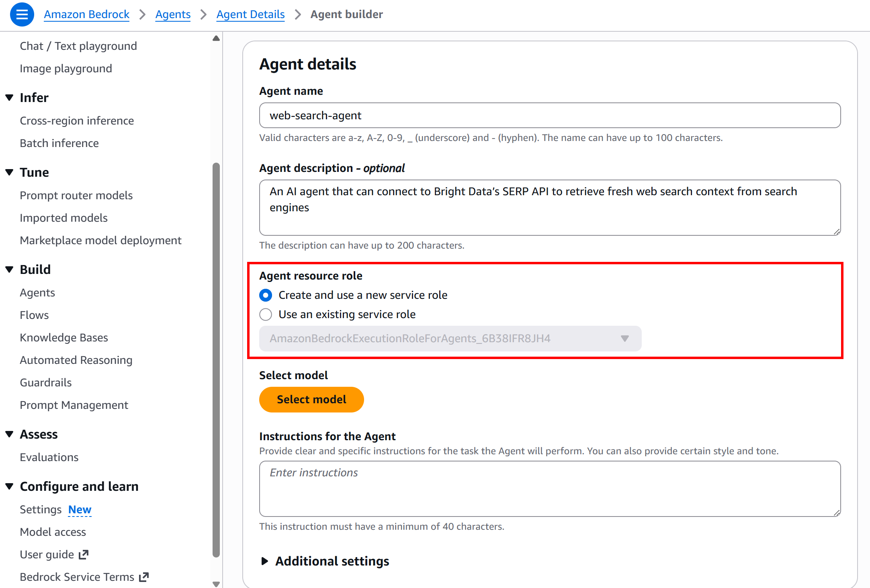Screen dimensions: 870x588
Task: Open Bedrock Service Terms external link icon
Action: [143, 577]
